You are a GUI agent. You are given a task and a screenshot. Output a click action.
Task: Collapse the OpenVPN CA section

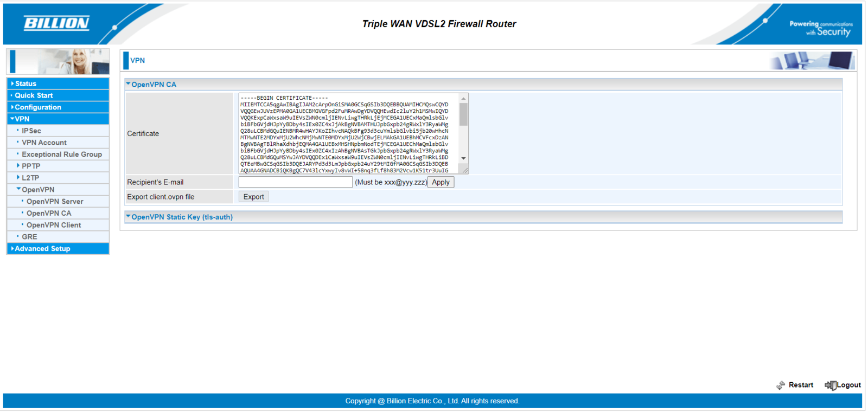129,85
